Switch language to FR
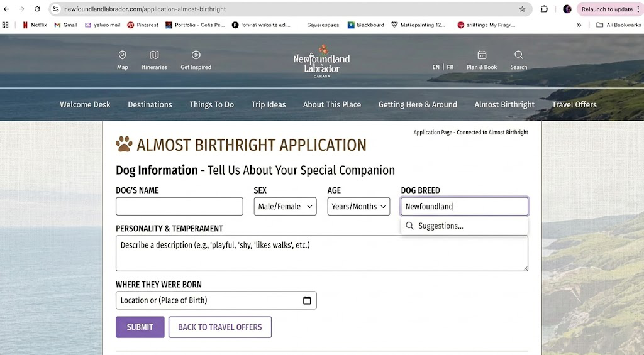Image resolution: width=644 pixels, height=355 pixels. (450, 67)
